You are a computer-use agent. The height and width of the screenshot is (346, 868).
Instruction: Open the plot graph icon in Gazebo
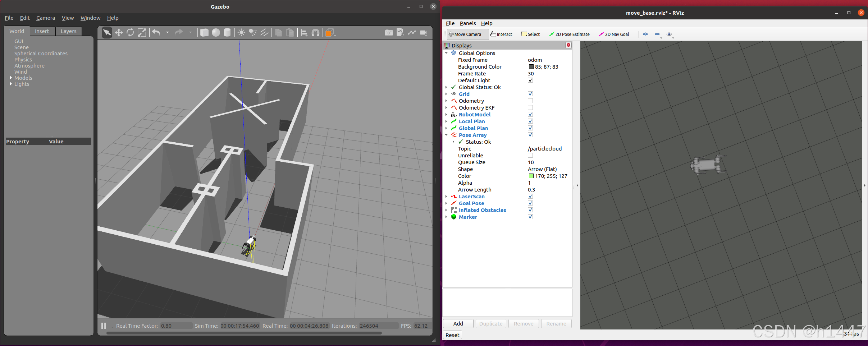412,33
